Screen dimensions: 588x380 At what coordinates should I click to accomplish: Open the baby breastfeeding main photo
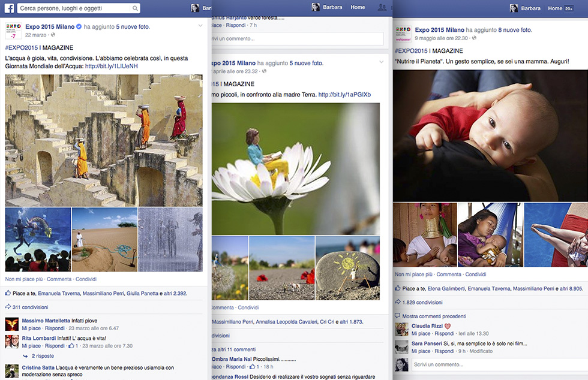491,135
